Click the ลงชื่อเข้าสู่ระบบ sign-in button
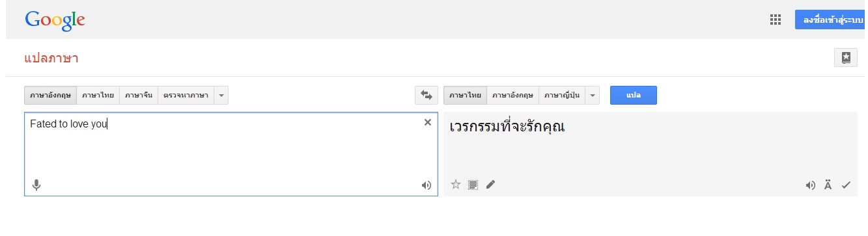This screenshot has height=236, width=868. tap(832, 20)
